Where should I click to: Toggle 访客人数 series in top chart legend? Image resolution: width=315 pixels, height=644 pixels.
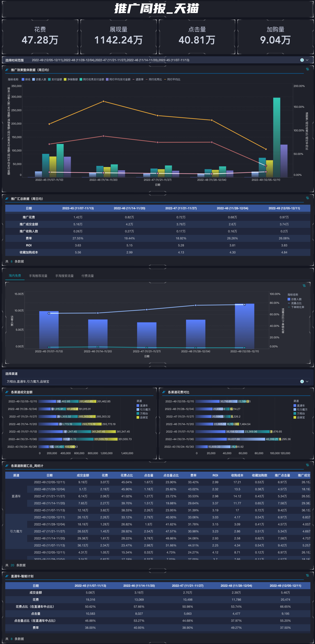click(x=39, y=79)
